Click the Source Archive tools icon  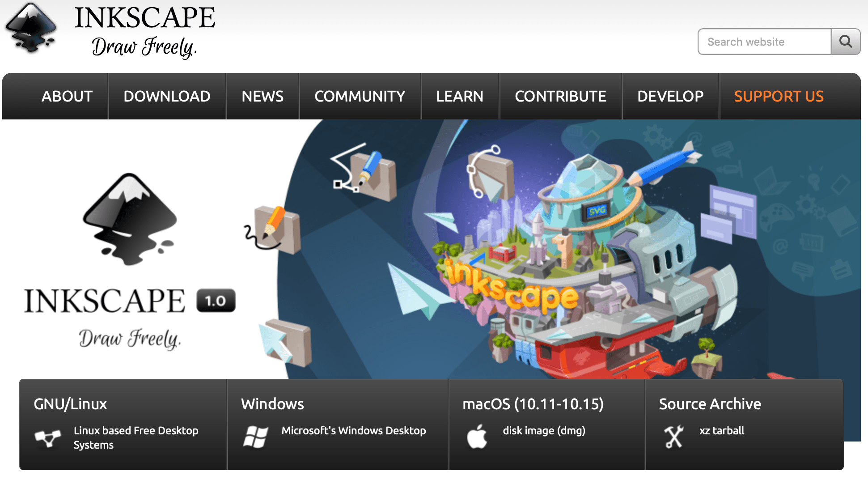click(x=673, y=437)
